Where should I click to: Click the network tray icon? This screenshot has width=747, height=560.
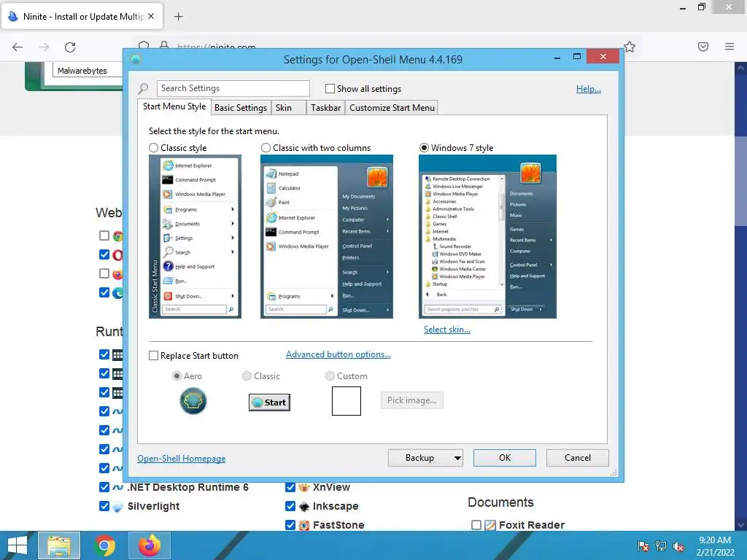pyautogui.click(x=661, y=546)
